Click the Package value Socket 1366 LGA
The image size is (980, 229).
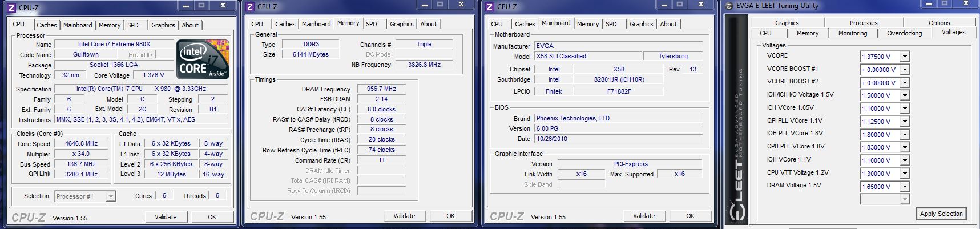(x=114, y=65)
